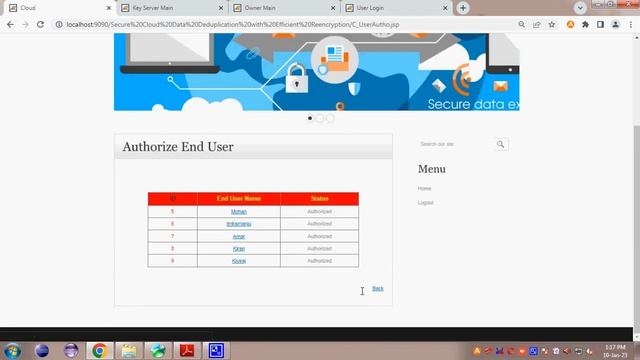The width and height of the screenshot is (640, 360).
Task: Open the end user link in row 9
Action: tap(239, 261)
